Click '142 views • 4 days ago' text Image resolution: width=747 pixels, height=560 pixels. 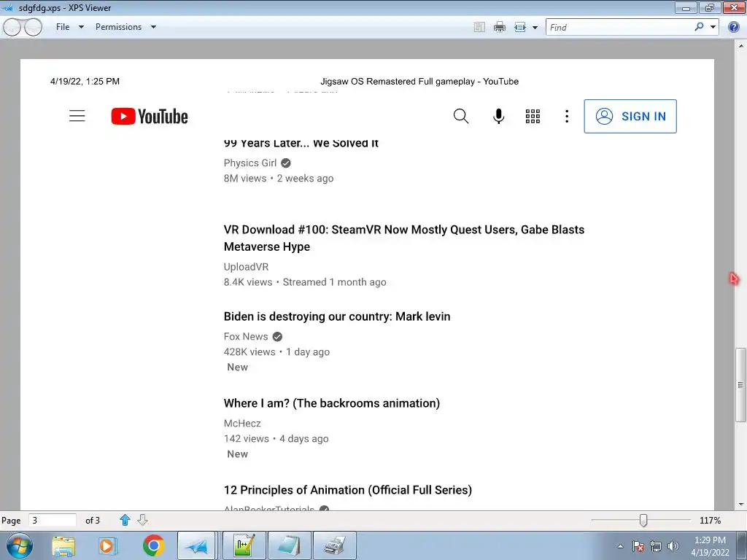(x=276, y=438)
